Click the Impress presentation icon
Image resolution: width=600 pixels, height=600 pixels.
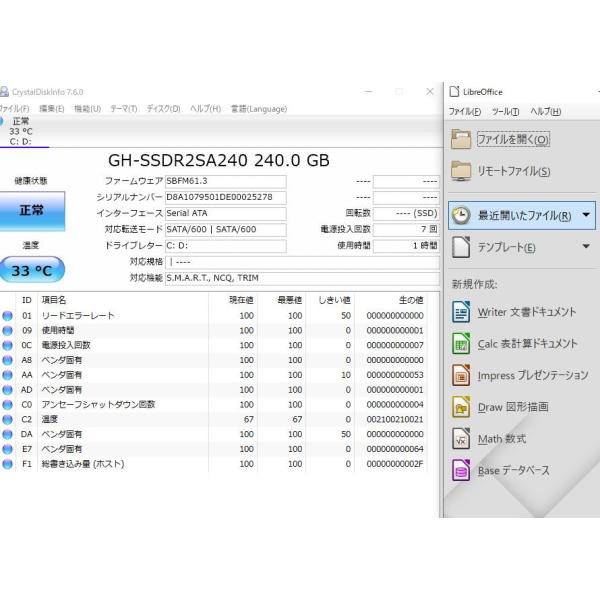(x=461, y=375)
